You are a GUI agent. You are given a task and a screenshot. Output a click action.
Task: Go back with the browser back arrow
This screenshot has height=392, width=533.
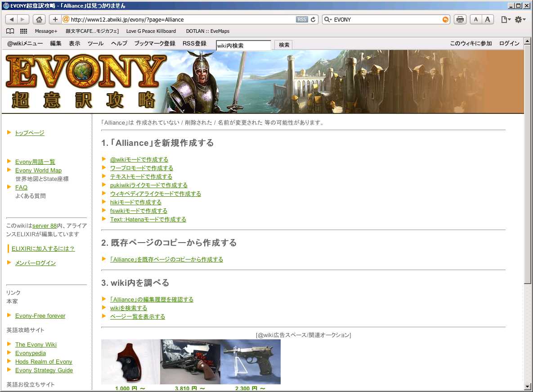11,20
